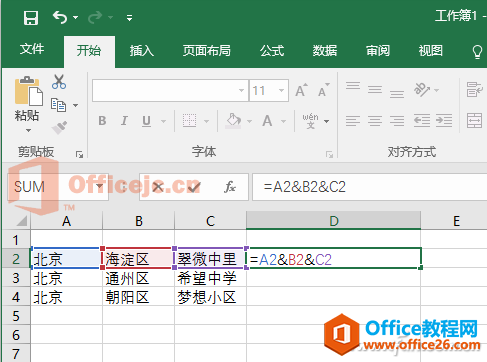Go to the 数据 tab

(x=325, y=51)
